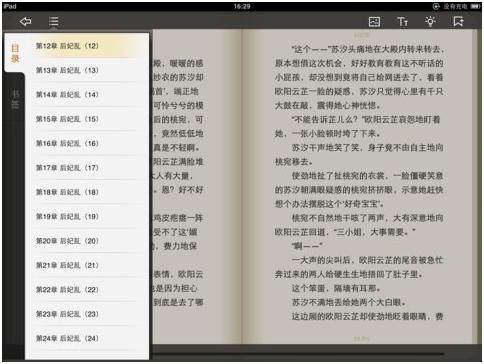484x364 pixels.
Task: Select chapter 第14章 后妃乱 (14)
Action: click(87, 95)
